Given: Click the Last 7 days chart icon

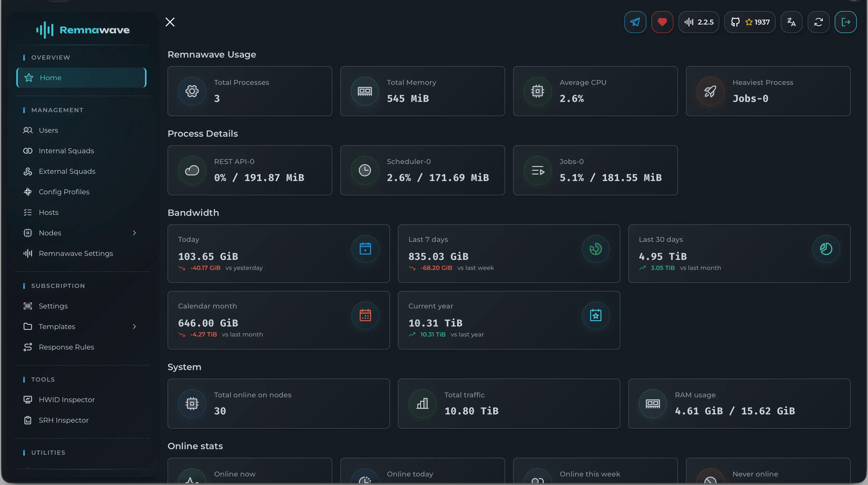Looking at the screenshot, I should 596,249.
